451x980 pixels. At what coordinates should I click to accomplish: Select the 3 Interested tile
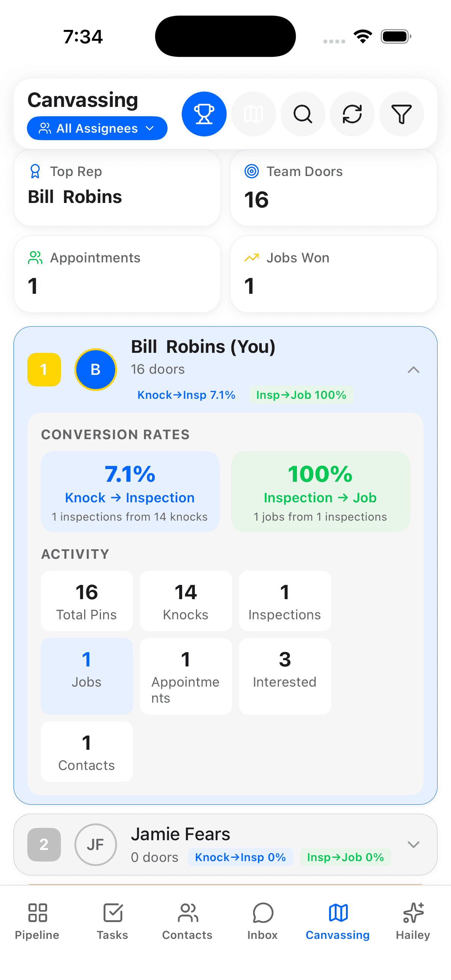tap(285, 677)
